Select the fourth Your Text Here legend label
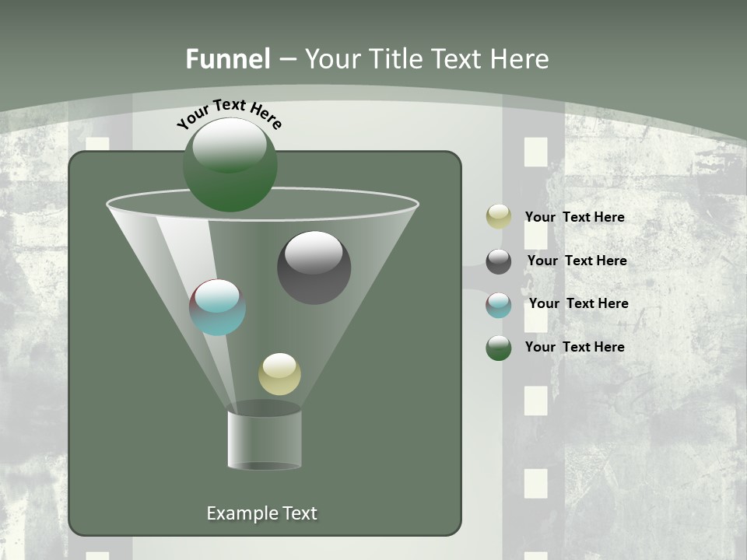Viewport: 747px width, 560px height. 574,347
